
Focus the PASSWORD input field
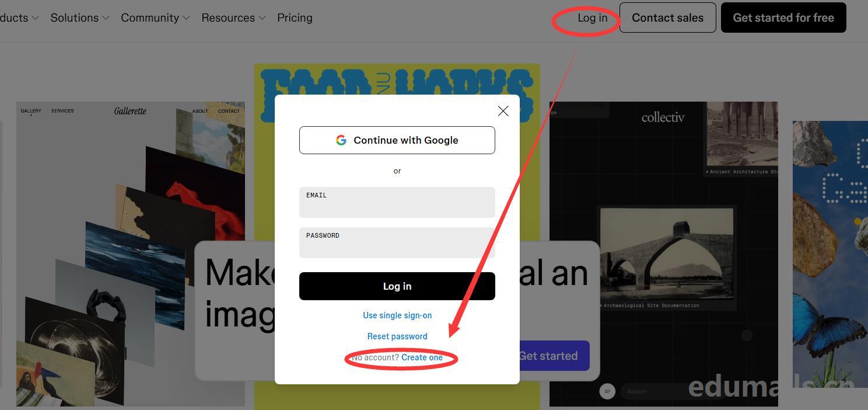[397, 242]
